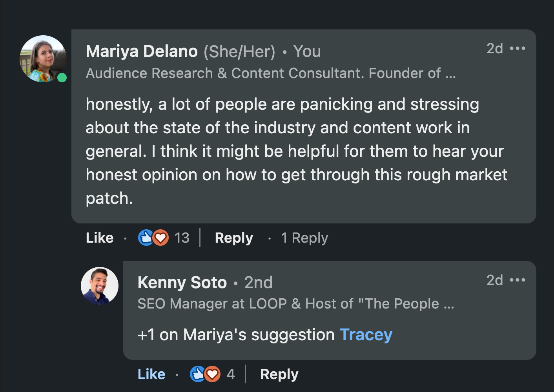This screenshot has width=554, height=392.
Task: Click the 2d timestamp on Kenny's comment
Action: tap(494, 280)
